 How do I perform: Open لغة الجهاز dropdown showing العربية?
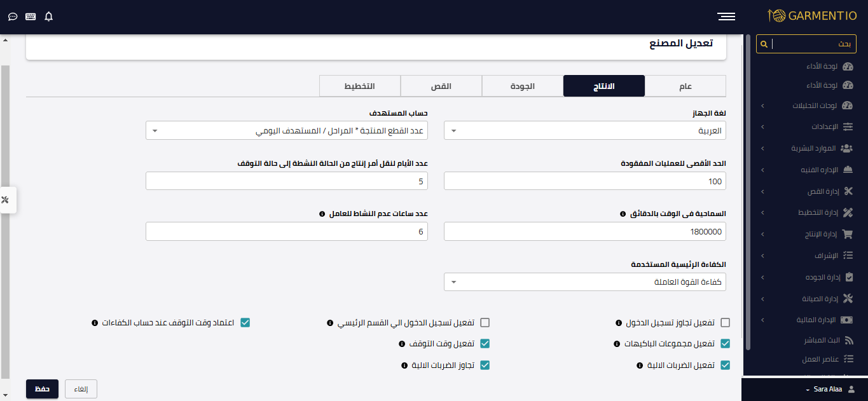click(x=585, y=130)
